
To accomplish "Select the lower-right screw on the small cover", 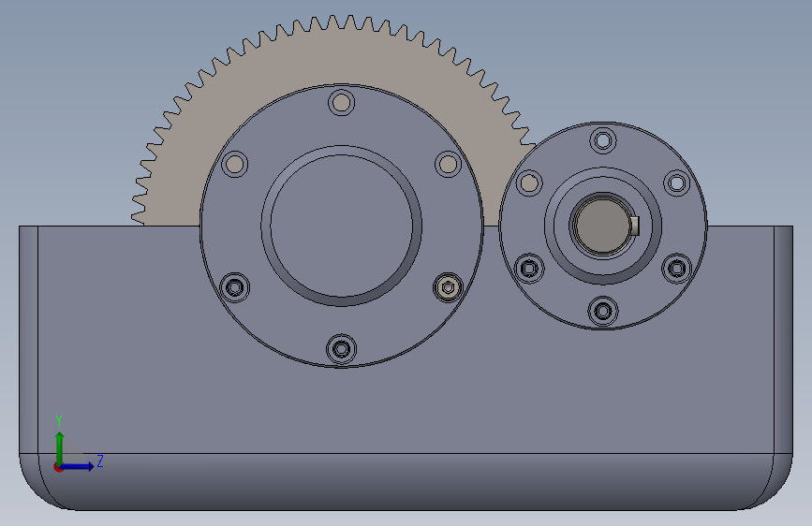I will 676,269.
